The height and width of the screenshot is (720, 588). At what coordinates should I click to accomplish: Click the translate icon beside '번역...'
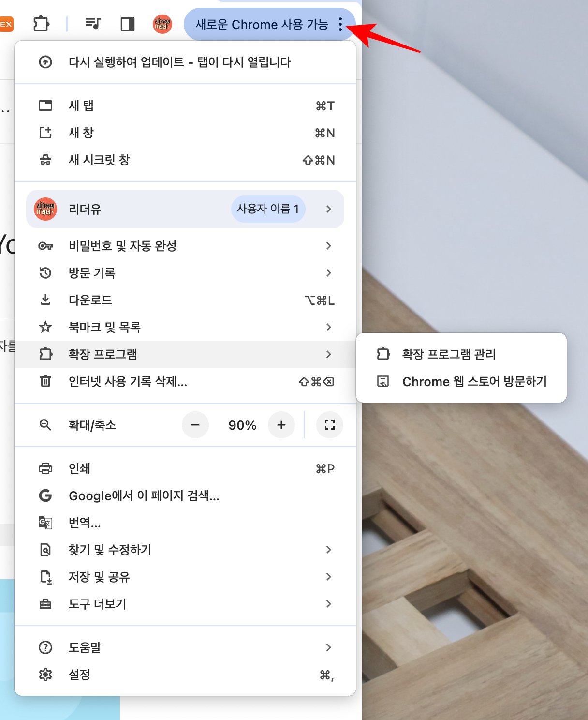[45, 523]
